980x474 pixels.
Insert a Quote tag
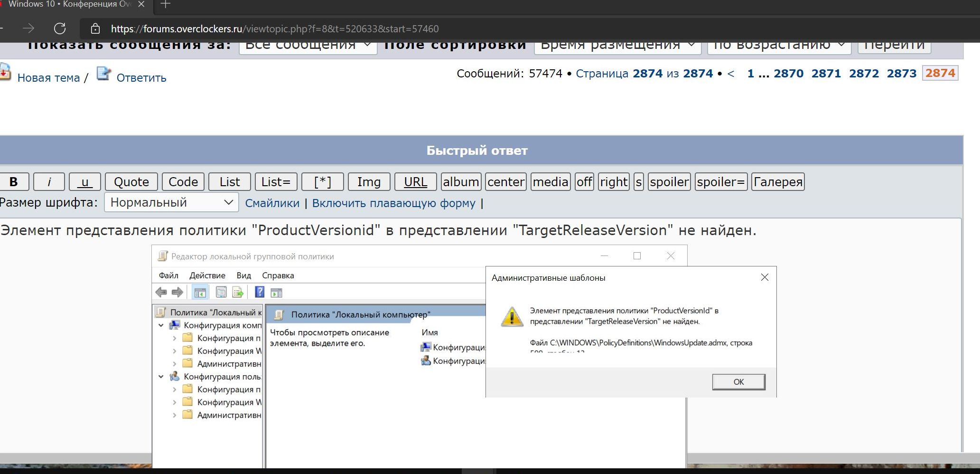131,182
